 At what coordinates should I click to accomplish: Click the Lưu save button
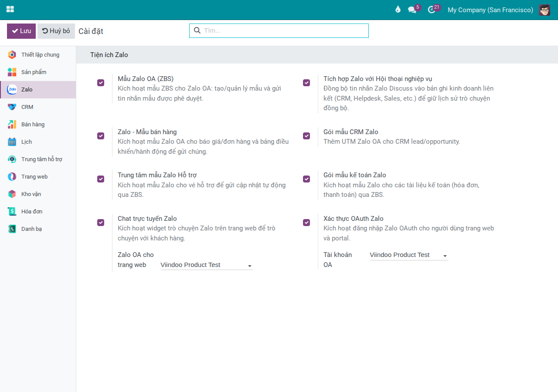point(21,31)
